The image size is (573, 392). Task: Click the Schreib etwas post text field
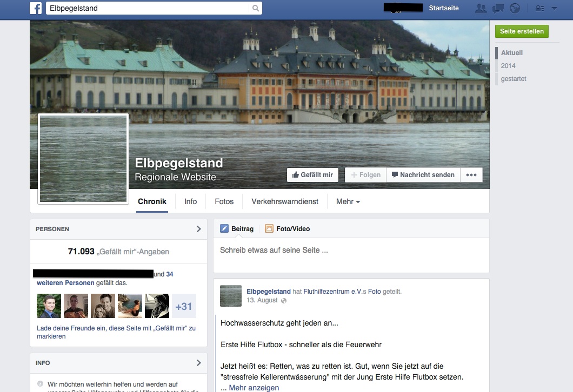tap(351, 251)
